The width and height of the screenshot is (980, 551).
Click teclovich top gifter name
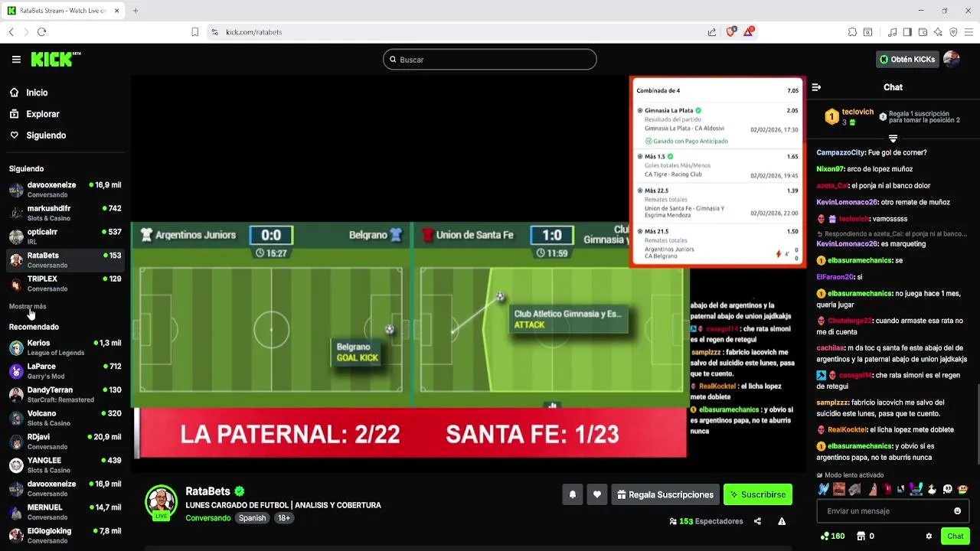pos(857,112)
